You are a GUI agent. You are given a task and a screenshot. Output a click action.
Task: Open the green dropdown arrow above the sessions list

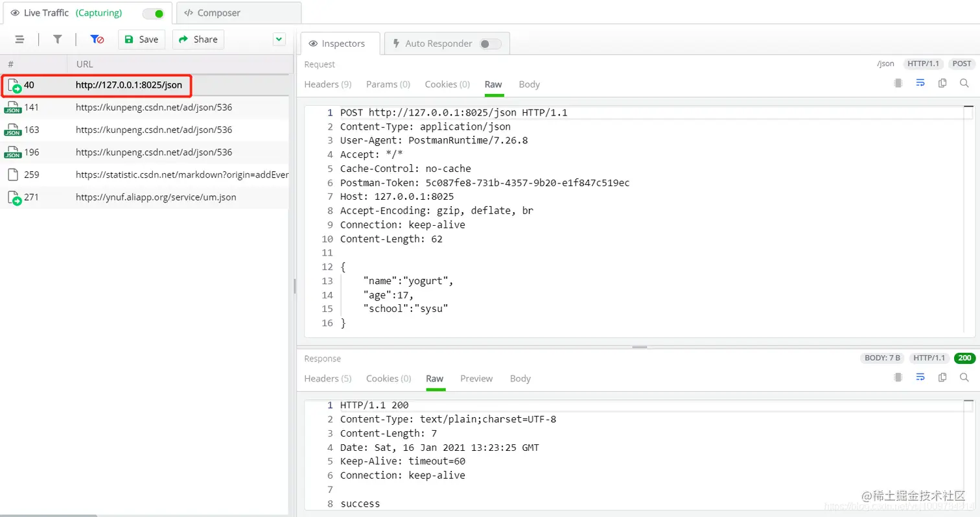point(279,40)
